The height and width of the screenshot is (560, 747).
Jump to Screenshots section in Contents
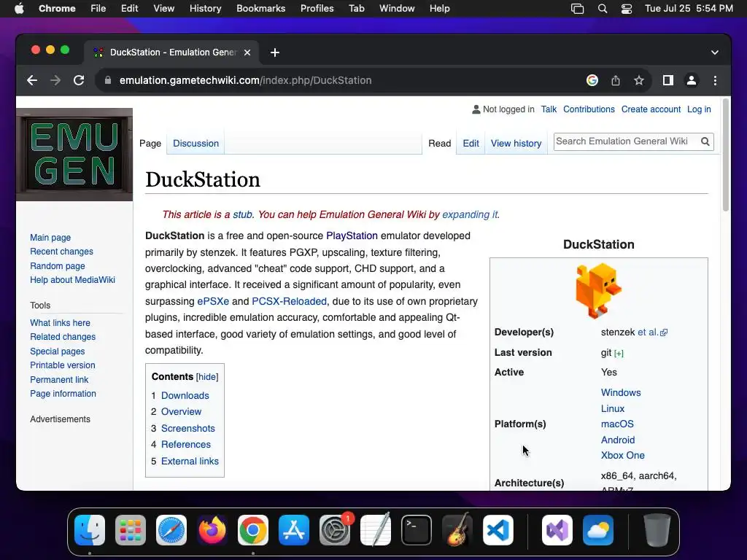pyautogui.click(x=187, y=428)
